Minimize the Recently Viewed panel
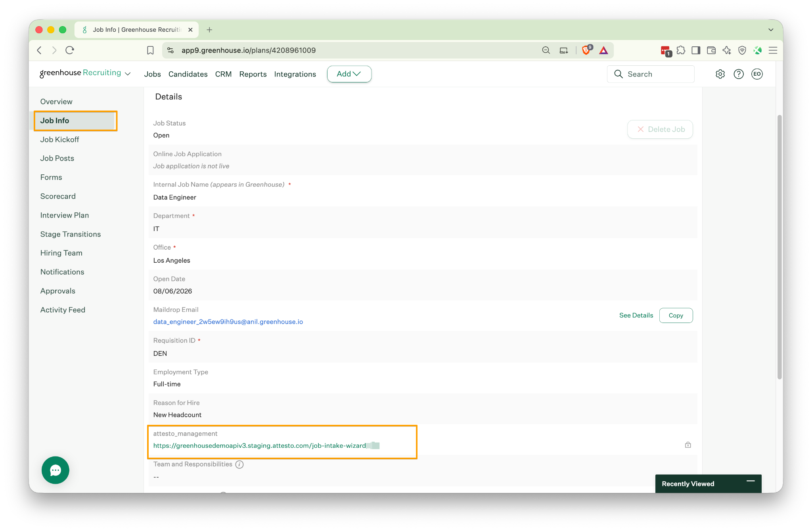 [x=751, y=481]
